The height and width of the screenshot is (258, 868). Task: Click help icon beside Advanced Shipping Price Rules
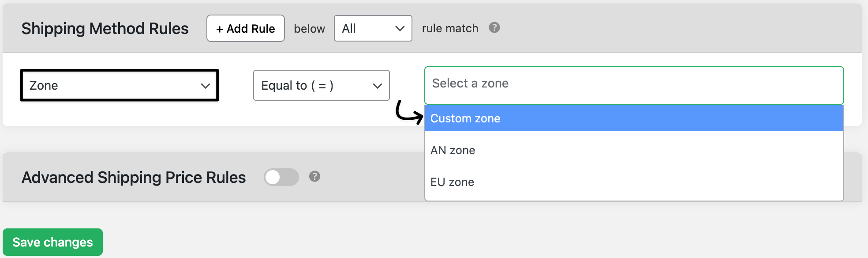point(314,177)
